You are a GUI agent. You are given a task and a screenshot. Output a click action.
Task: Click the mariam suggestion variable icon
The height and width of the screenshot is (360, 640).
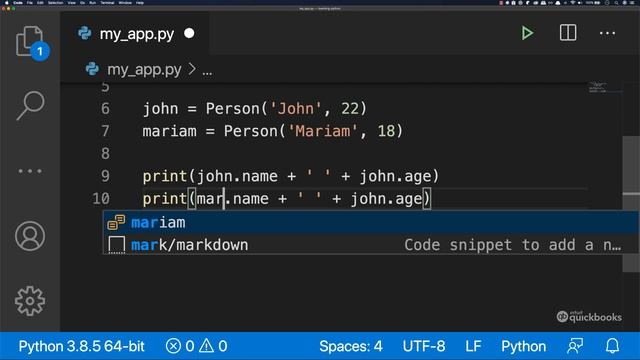point(116,222)
